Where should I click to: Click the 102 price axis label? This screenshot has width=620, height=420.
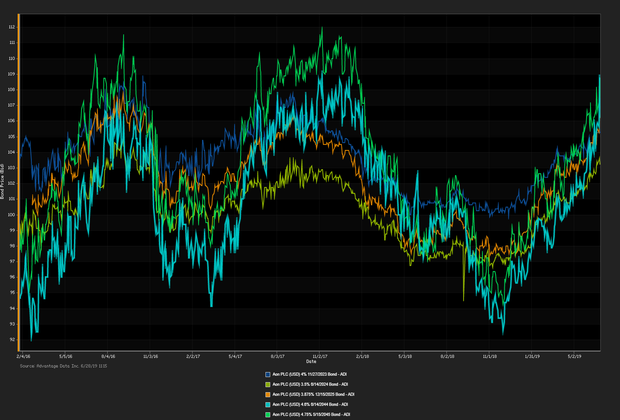pos(11,184)
